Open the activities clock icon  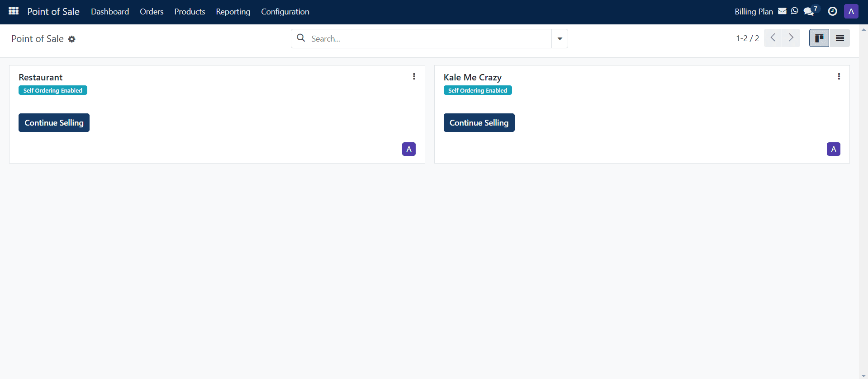[832, 11]
